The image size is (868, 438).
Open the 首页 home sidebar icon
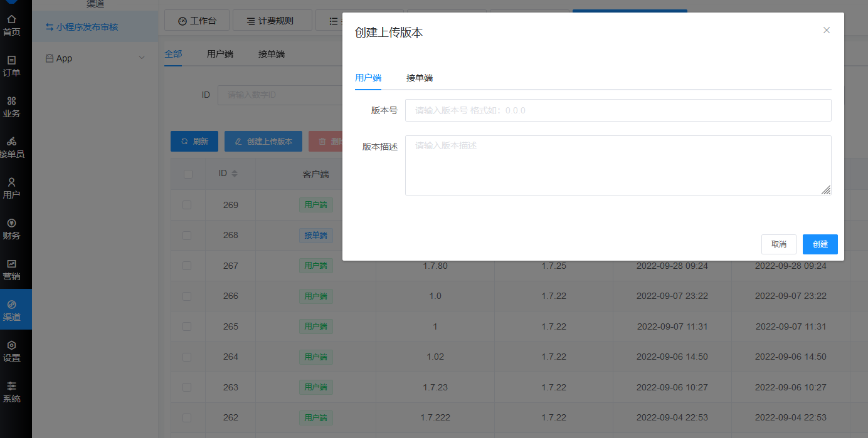[11, 19]
